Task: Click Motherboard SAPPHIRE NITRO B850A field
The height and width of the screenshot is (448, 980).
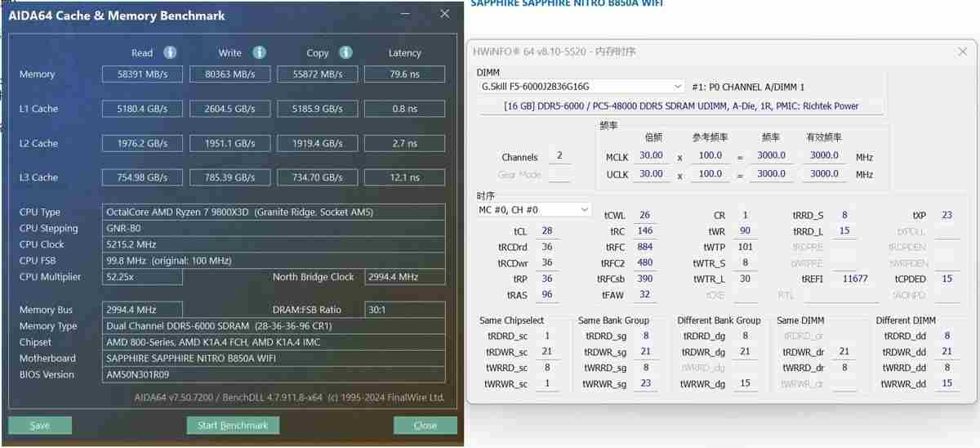Action: pyautogui.click(x=274, y=359)
